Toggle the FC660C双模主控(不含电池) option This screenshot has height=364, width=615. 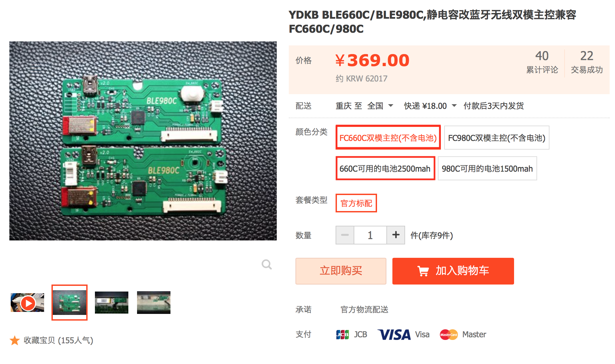[388, 138]
